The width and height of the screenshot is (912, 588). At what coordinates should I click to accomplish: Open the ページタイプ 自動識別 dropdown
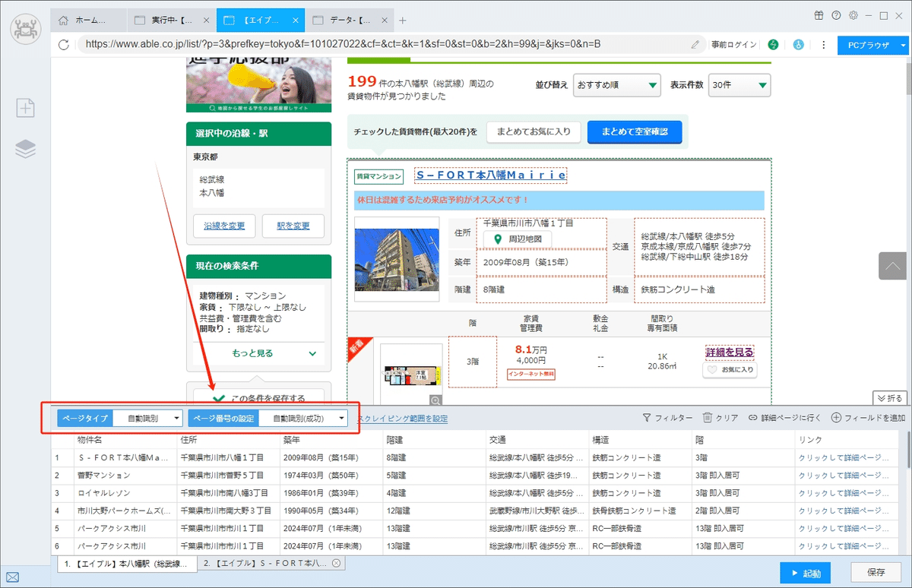[148, 418]
